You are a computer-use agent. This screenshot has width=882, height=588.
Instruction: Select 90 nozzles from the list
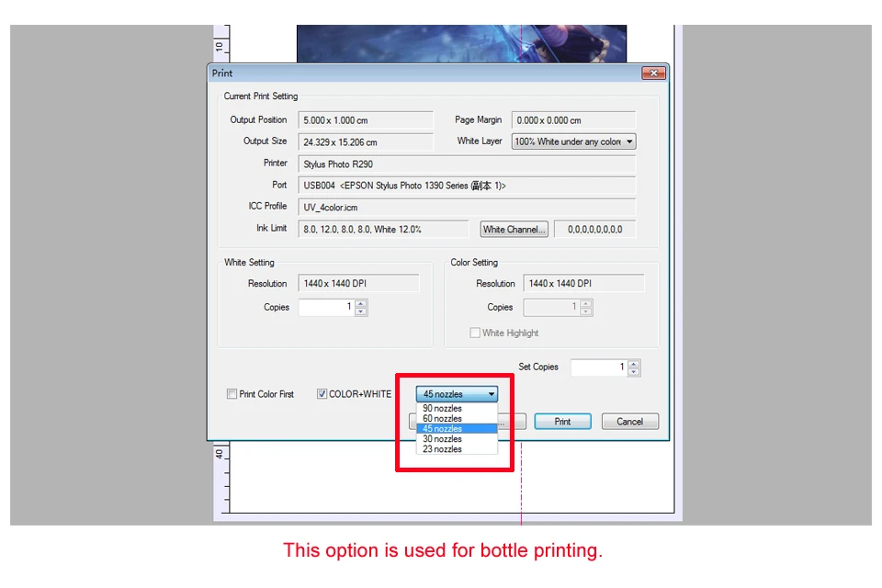click(442, 409)
